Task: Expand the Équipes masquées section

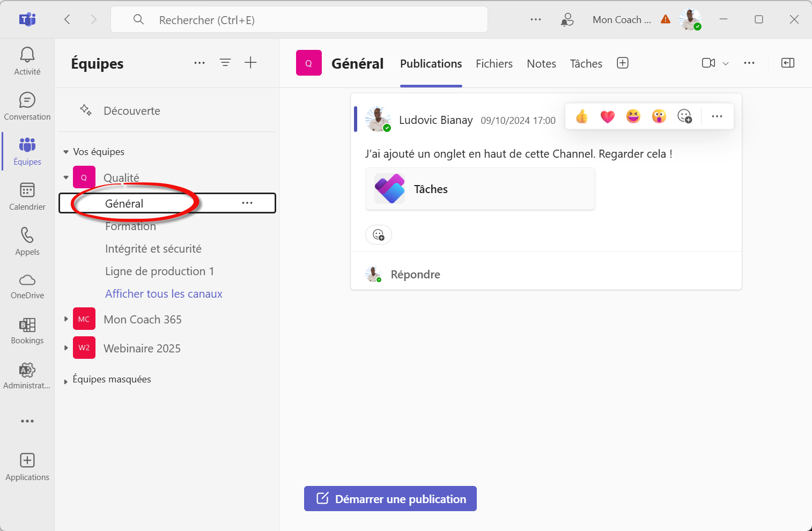Action: 66,381
